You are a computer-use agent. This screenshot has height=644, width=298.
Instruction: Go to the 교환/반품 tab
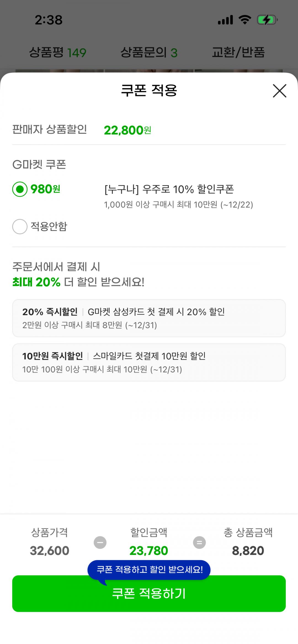coord(238,52)
